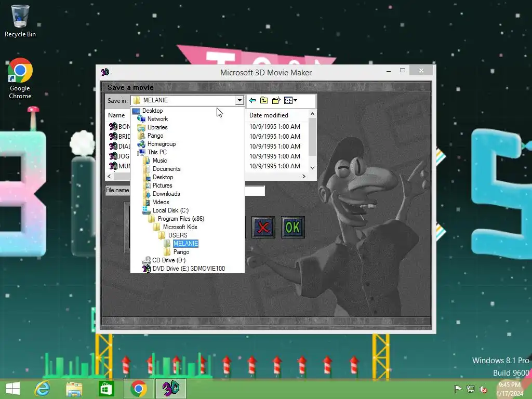Click the Date modified column header
532x399 pixels.
[269, 115]
